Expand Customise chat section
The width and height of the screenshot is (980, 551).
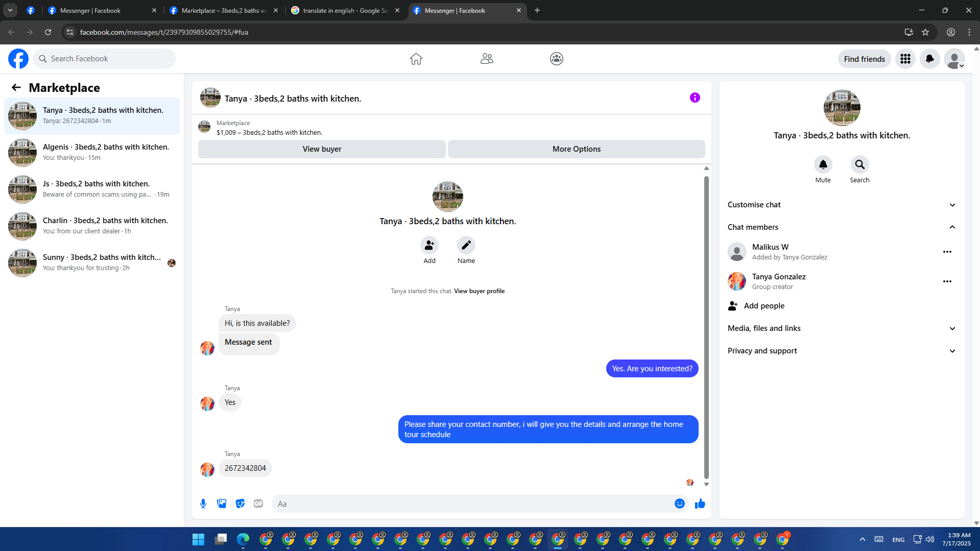(x=842, y=205)
